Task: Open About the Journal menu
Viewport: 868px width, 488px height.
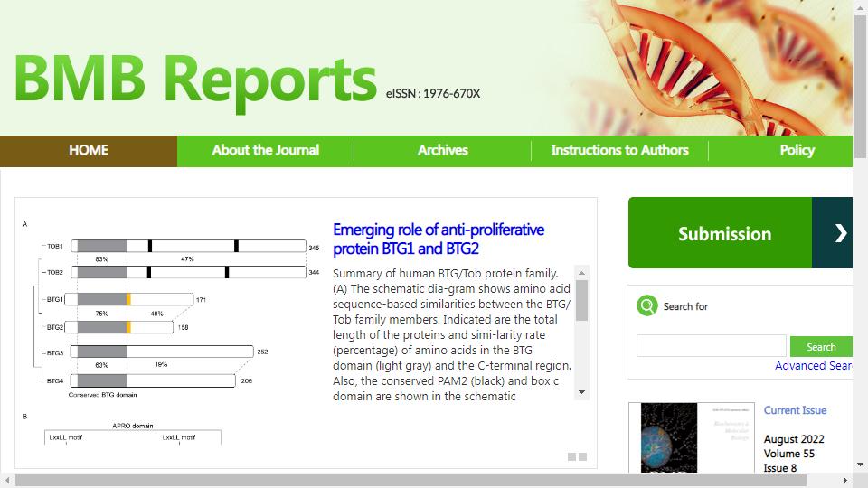Action: [x=266, y=151]
